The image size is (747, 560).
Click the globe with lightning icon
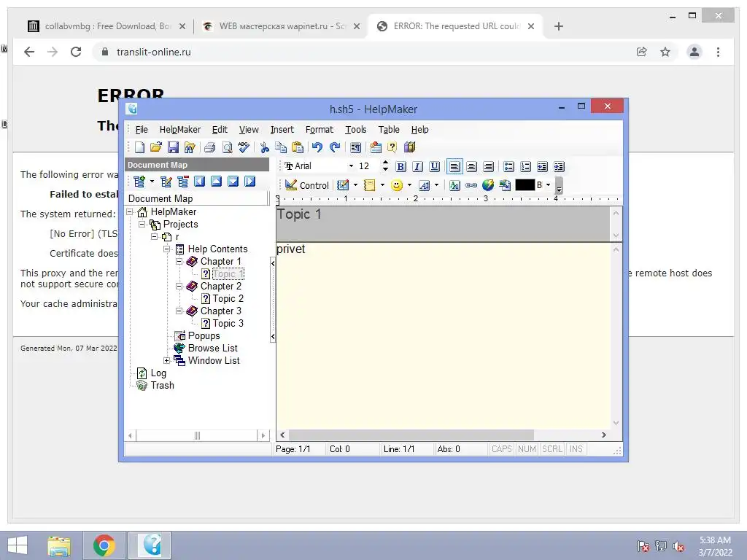click(x=488, y=185)
